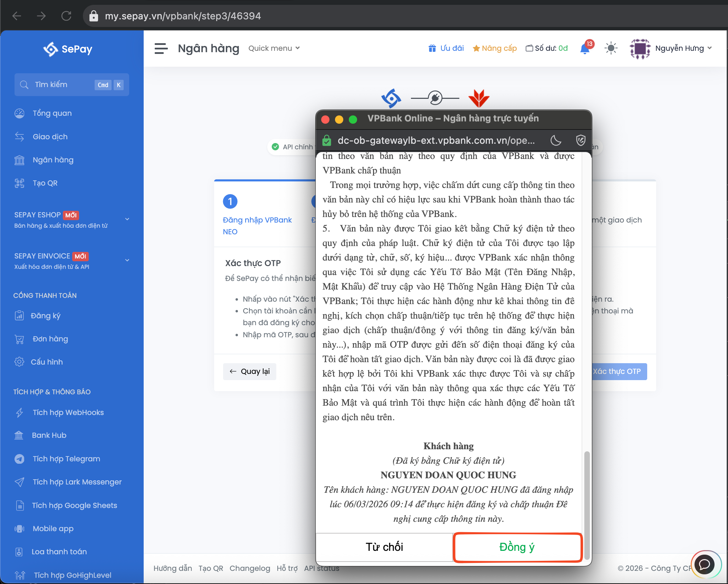Expand SEPAY EINVOICE section
728x584 pixels.
point(127,260)
